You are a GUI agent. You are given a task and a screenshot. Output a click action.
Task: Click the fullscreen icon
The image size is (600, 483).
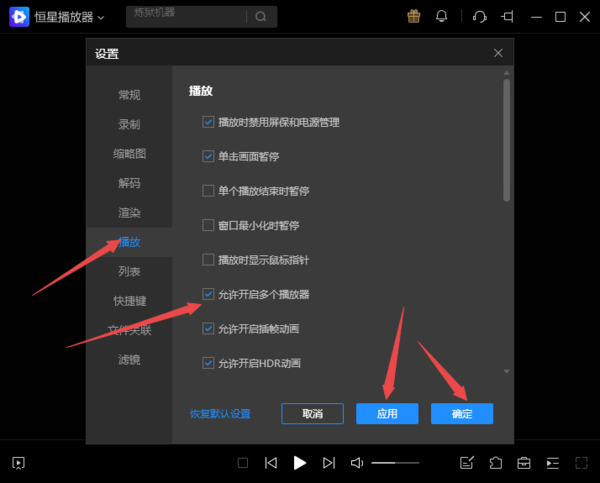[582, 463]
